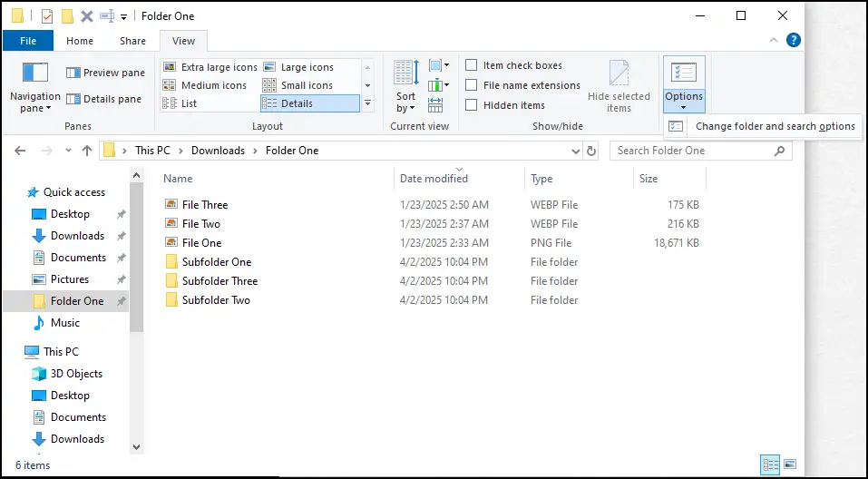Click navigation pane scroll up arrow
The height and width of the screenshot is (479, 868).
[x=137, y=175]
